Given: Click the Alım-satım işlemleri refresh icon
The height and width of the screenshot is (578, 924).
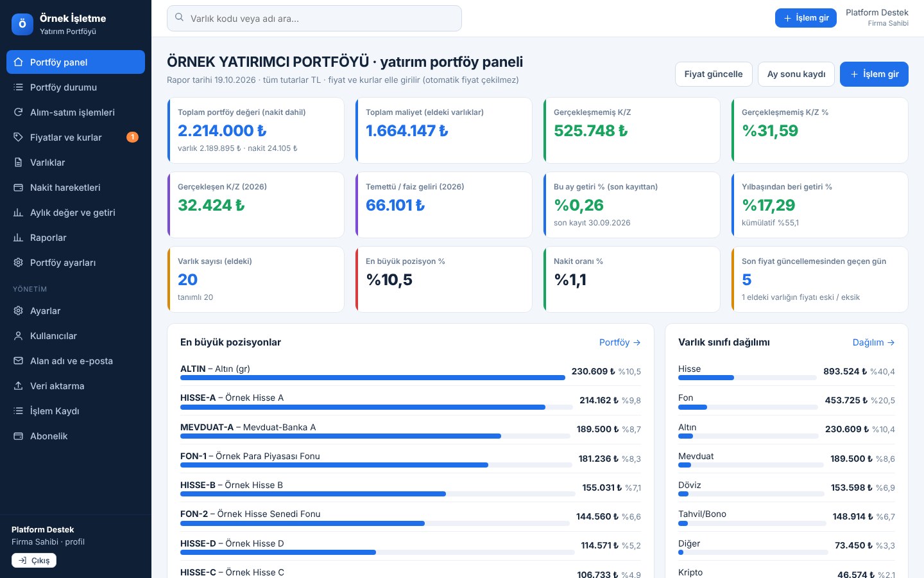Looking at the screenshot, I should click(x=18, y=112).
